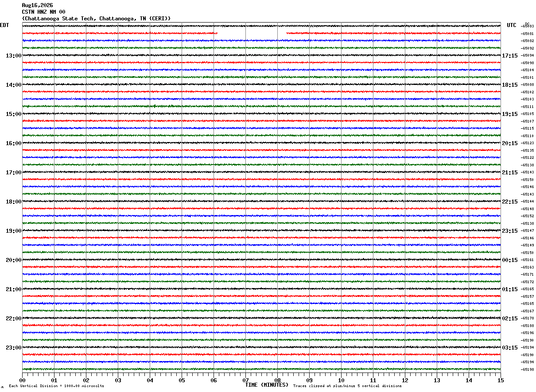Click the UTC timezone label
Viewport: 536px width, 392px height.
512,25
